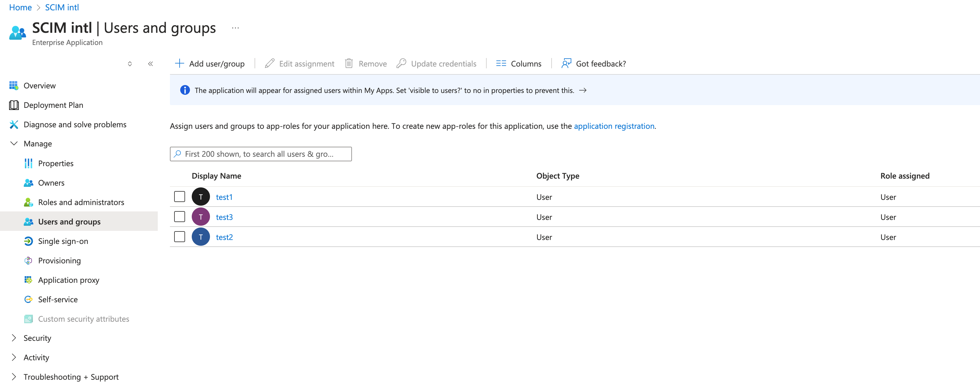
Task: Check the box for user test1
Action: 180,197
